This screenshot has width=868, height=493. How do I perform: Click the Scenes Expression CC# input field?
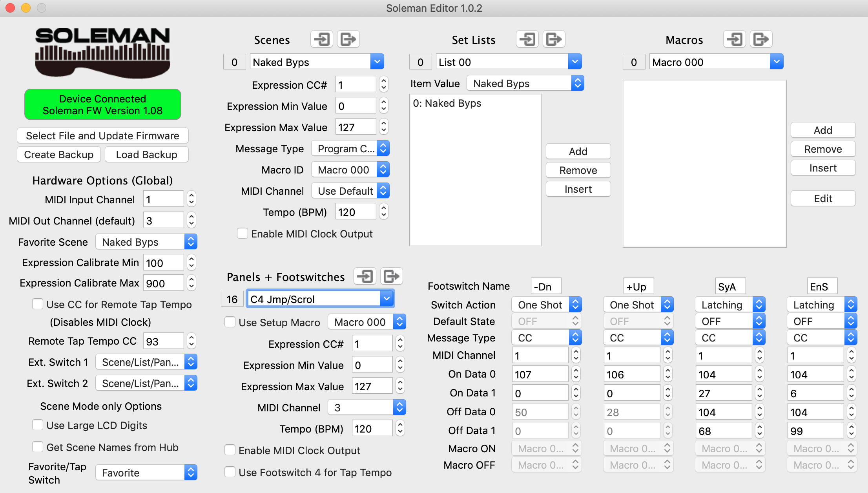tap(356, 85)
